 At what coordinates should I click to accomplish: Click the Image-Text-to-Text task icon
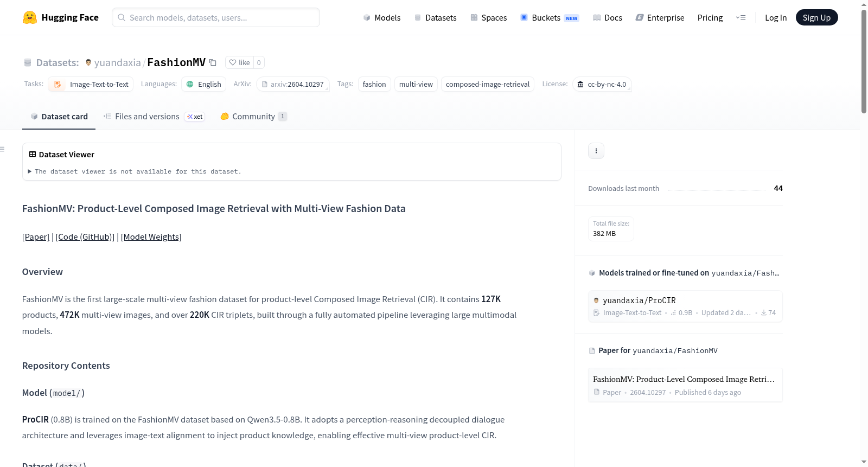pyautogui.click(x=58, y=84)
